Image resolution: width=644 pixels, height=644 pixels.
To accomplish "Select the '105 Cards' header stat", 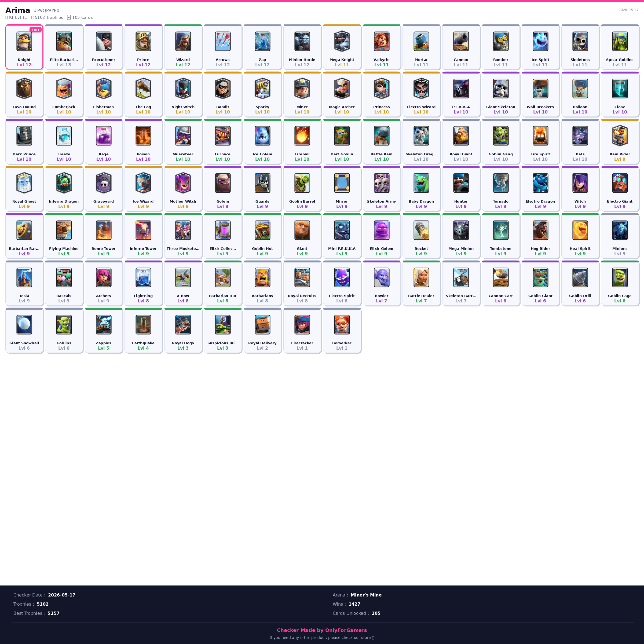I will tap(80, 17).
